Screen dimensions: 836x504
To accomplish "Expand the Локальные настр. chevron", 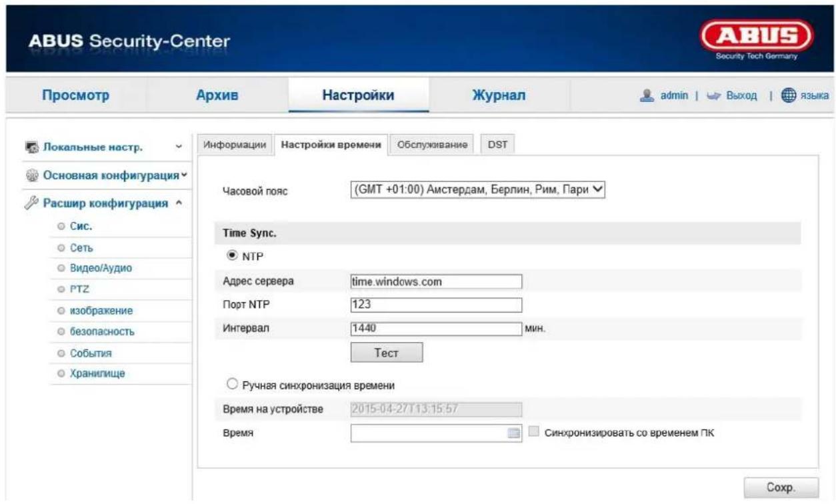I will point(178,147).
